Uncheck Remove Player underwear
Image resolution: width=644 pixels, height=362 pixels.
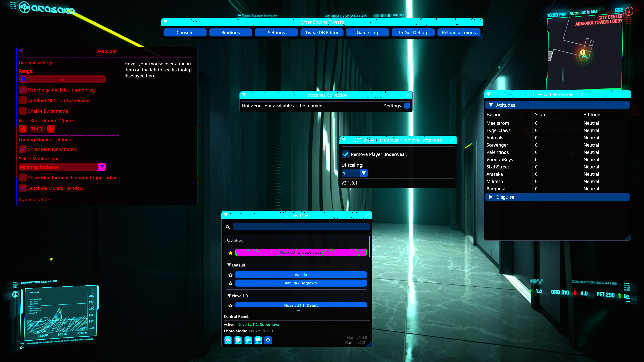click(346, 154)
